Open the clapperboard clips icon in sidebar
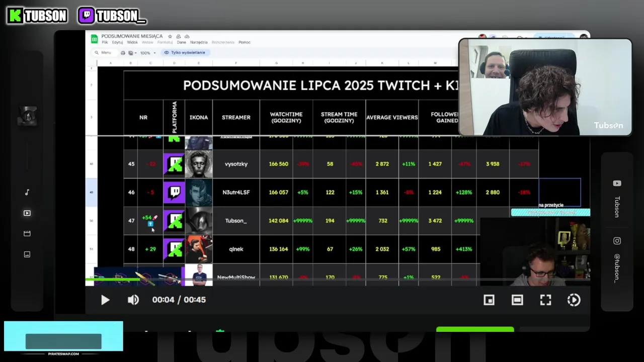Screen dimensions: 644x362 (x=27, y=234)
